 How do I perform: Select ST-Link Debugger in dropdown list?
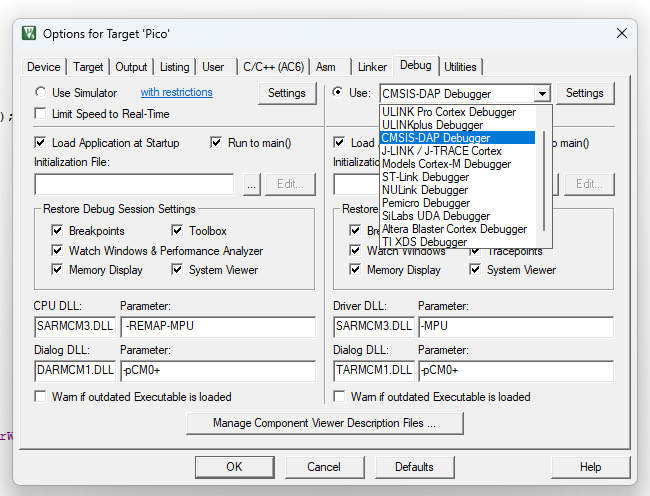click(425, 177)
